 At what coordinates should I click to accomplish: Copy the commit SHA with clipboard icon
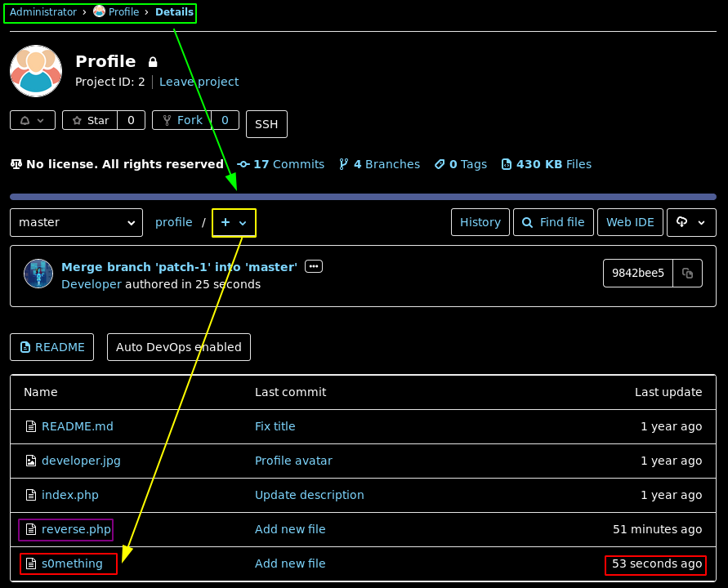[687, 274]
